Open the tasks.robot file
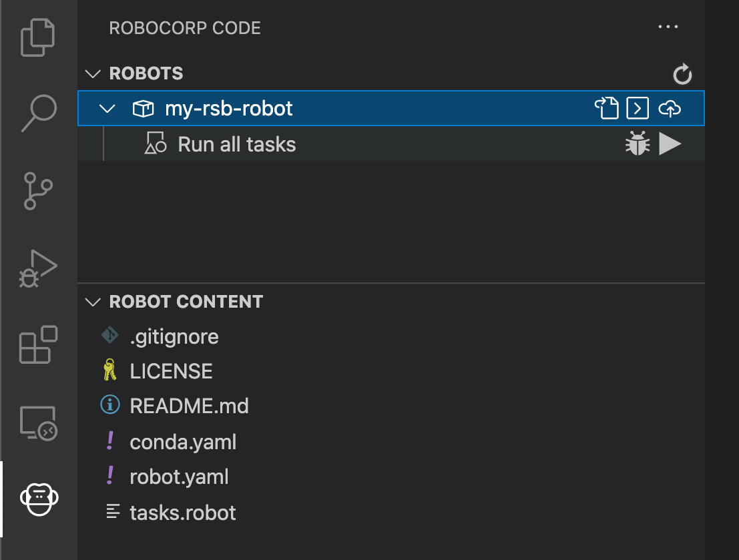Viewport: 739px width, 560px height. point(183,513)
